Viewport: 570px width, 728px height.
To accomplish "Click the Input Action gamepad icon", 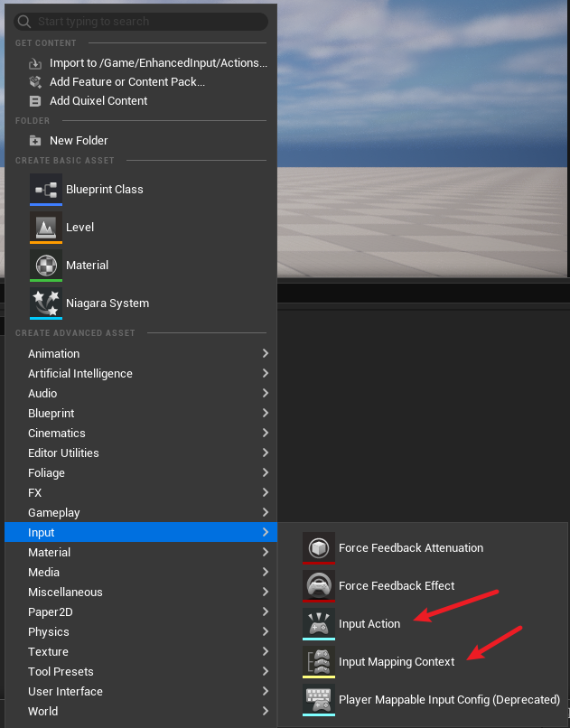I will click(318, 624).
